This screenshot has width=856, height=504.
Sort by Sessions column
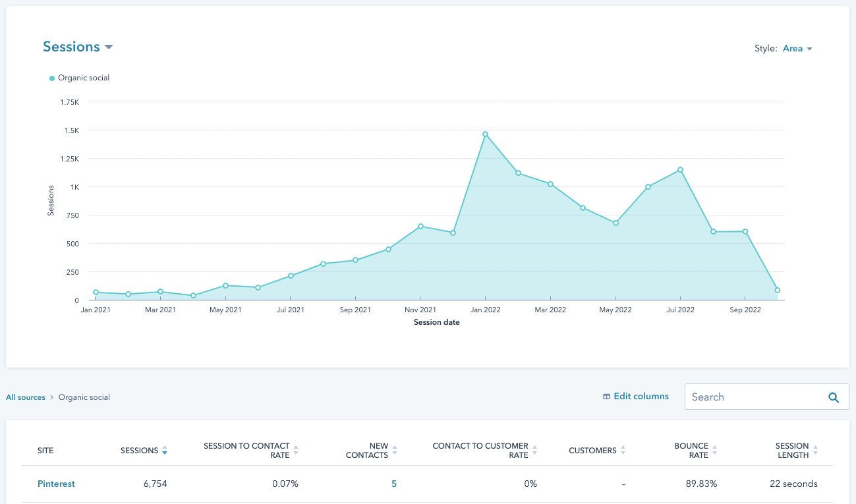pyautogui.click(x=144, y=451)
